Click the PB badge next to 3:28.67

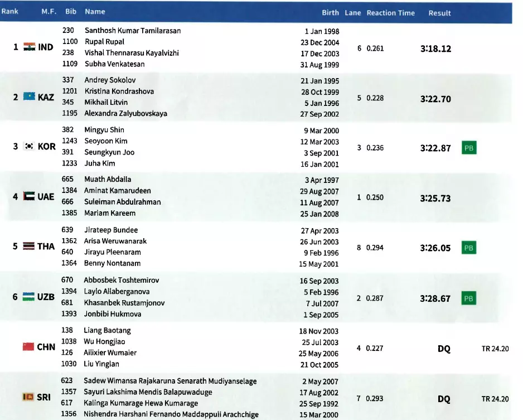(469, 298)
